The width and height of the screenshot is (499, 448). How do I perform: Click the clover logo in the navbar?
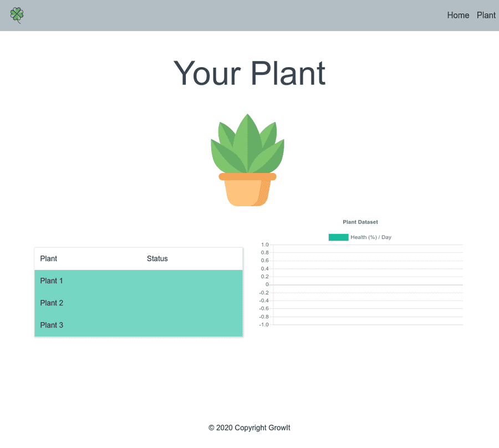pyautogui.click(x=16, y=15)
